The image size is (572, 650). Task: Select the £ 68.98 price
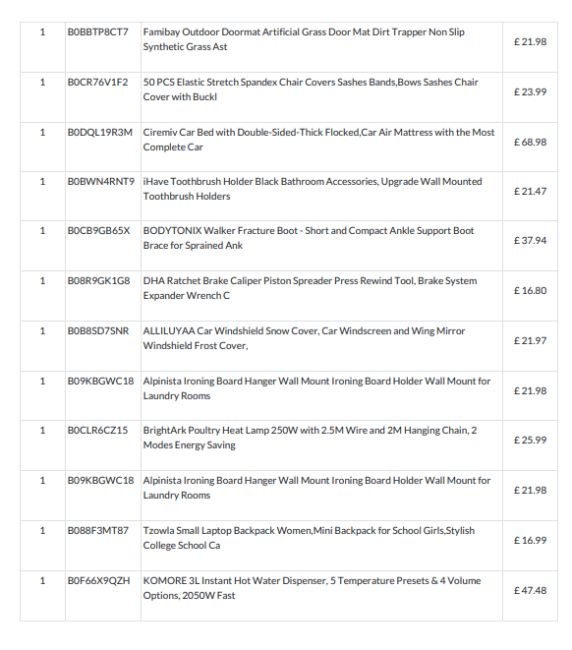530,142
